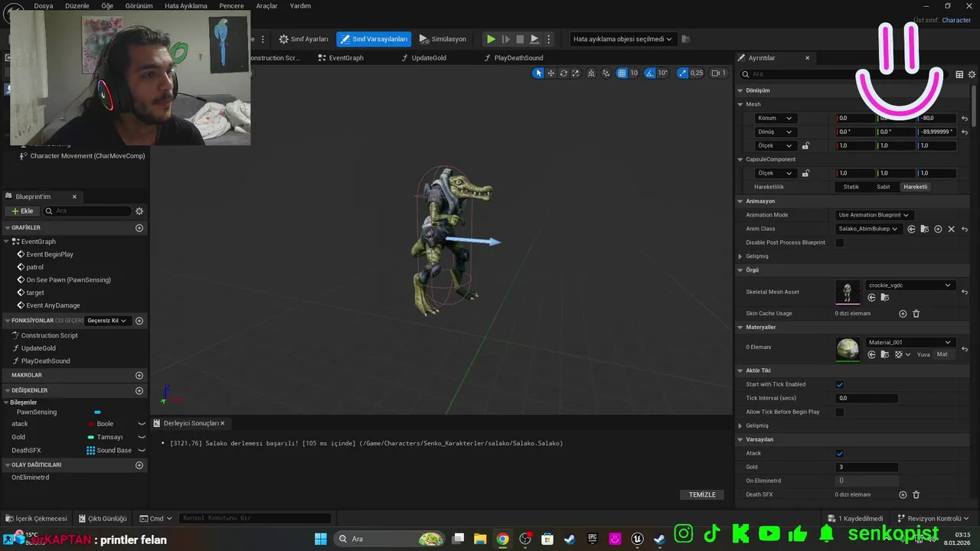The height and width of the screenshot is (551, 980).
Task: Toggle surface snapping icon in viewport
Action: click(x=606, y=73)
